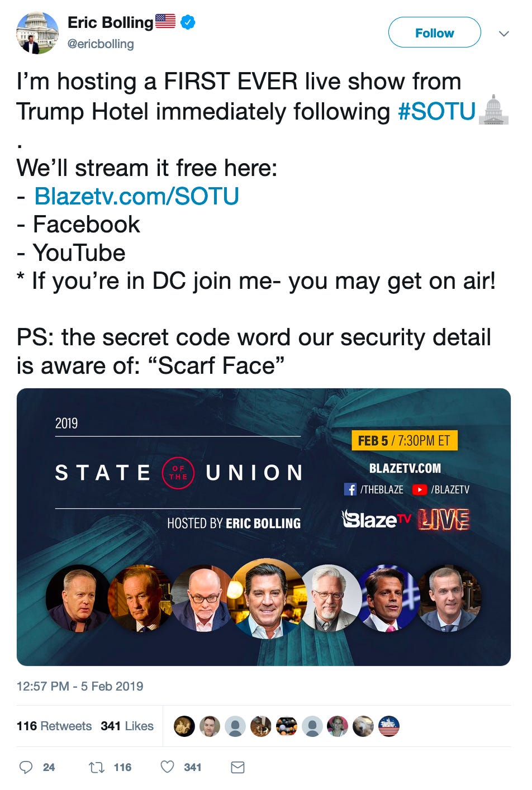Follow Eric Bolling's account
The height and width of the screenshot is (790, 532).
click(434, 32)
